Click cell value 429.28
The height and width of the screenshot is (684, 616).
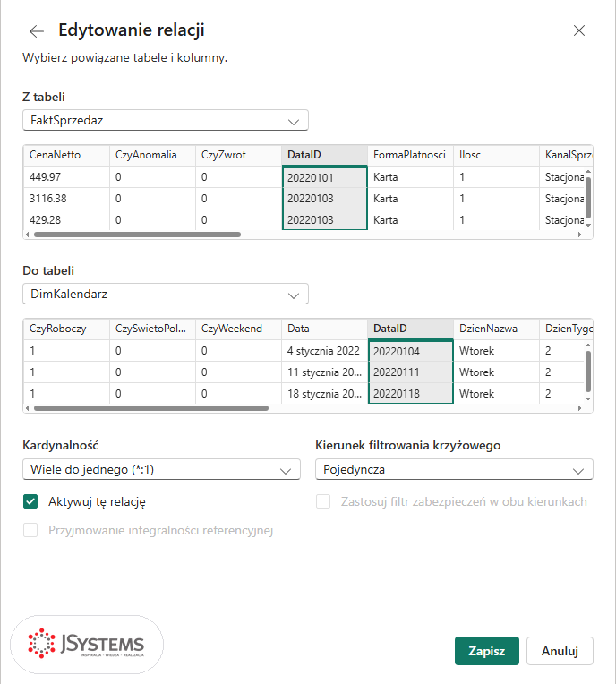pos(66,220)
